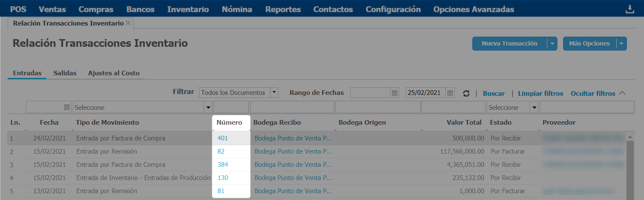This screenshot has width=644, height=200.
Task: Click scroll-up arrow of the table scrollbar
Action: pos(630,137)
